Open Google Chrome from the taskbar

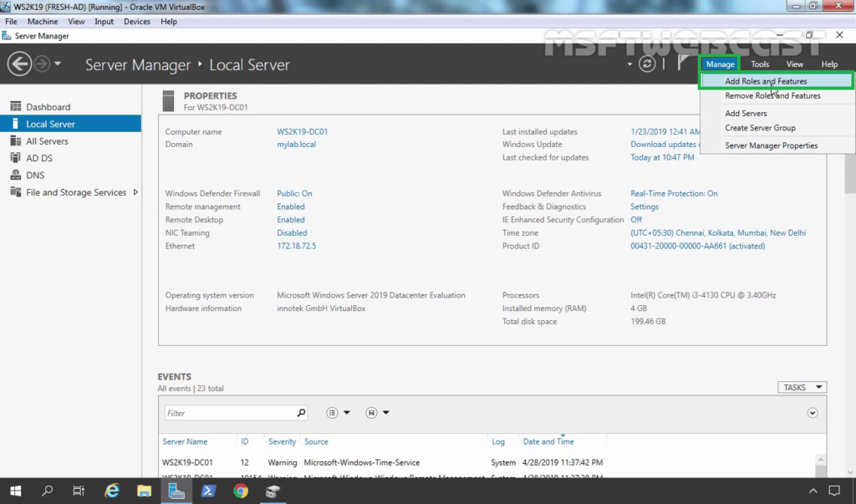tap(241, 491)
